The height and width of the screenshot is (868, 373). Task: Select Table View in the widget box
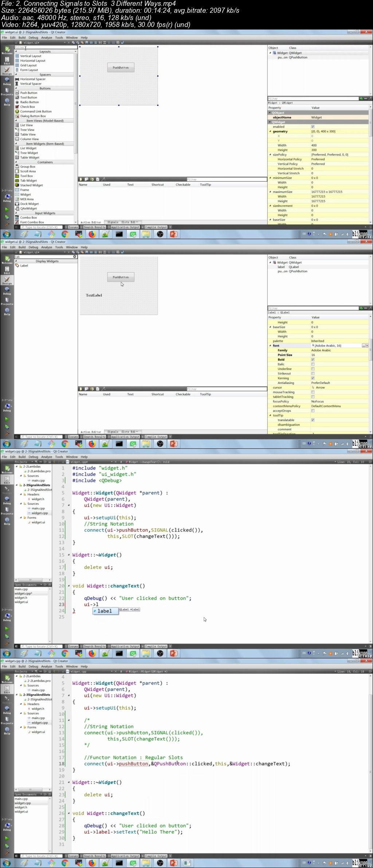click(x=28, y=135)
